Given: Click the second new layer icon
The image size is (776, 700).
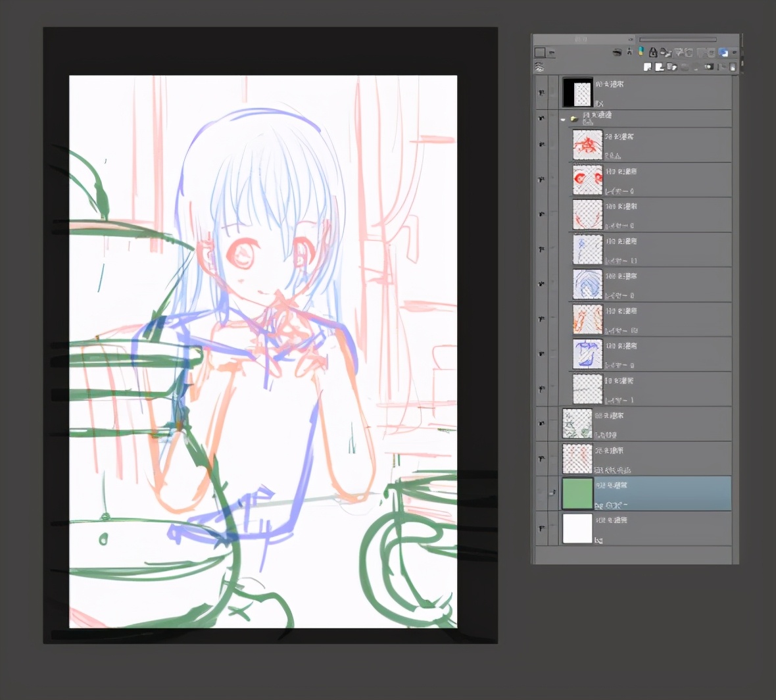Looking at the screenshot, I should (x=659, y=66).
